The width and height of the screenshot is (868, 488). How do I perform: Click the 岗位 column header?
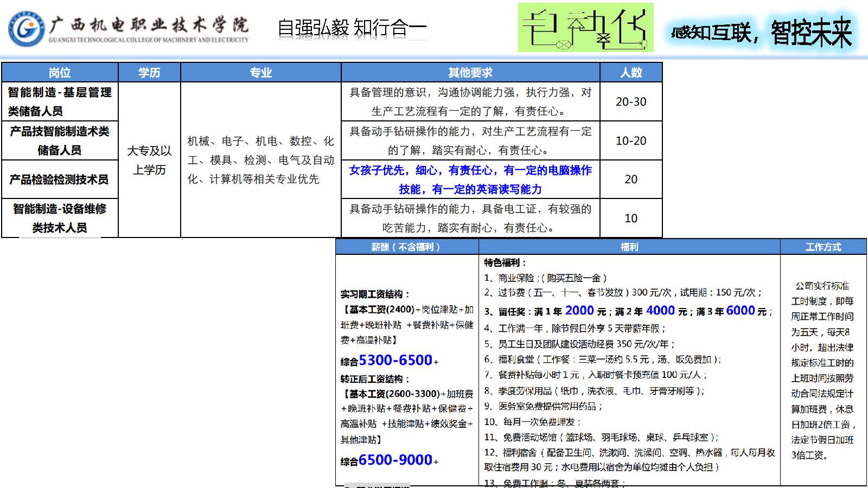tap(60, 72)
